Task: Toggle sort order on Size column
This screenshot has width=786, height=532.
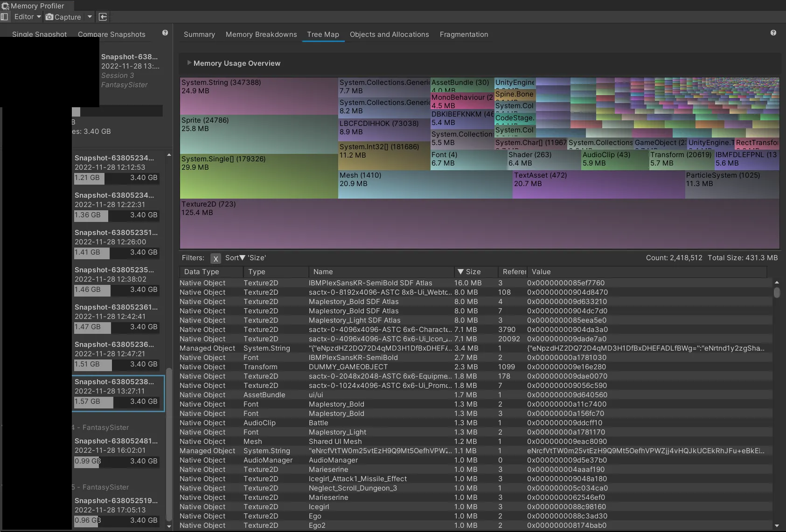Action: [473, 272]
